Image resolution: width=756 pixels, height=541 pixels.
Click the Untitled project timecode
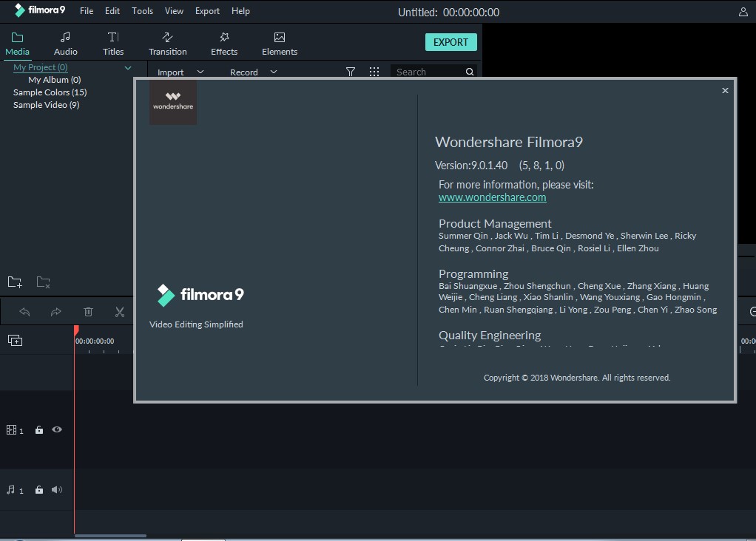(x=448, y=12)
